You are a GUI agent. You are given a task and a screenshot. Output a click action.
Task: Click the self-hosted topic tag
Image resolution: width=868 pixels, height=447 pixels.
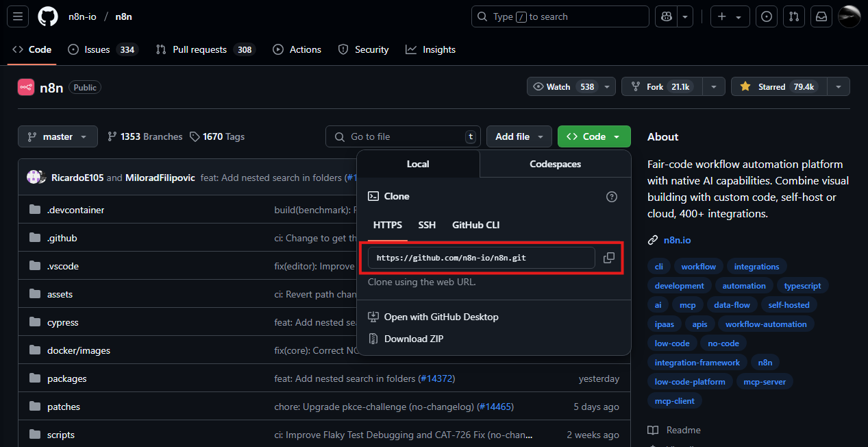click(x=789, y=305)
